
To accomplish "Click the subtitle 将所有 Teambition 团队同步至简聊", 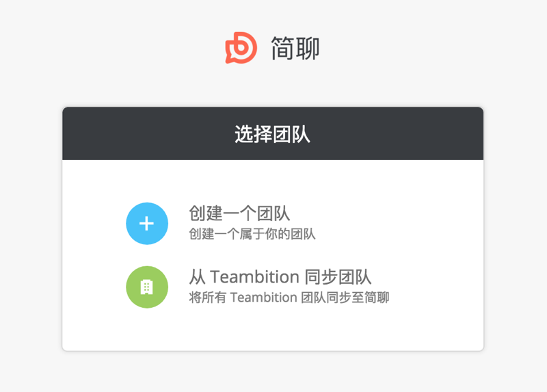I will 289,298.
